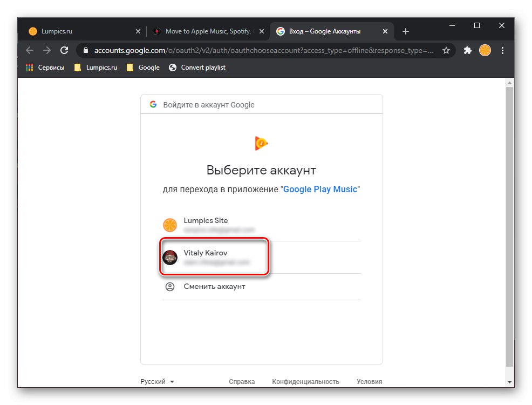The width and height of the screenshot is (532, 405).
Task: Open the Chrome profile avatar in toolbar
Action: coord(485,51)
